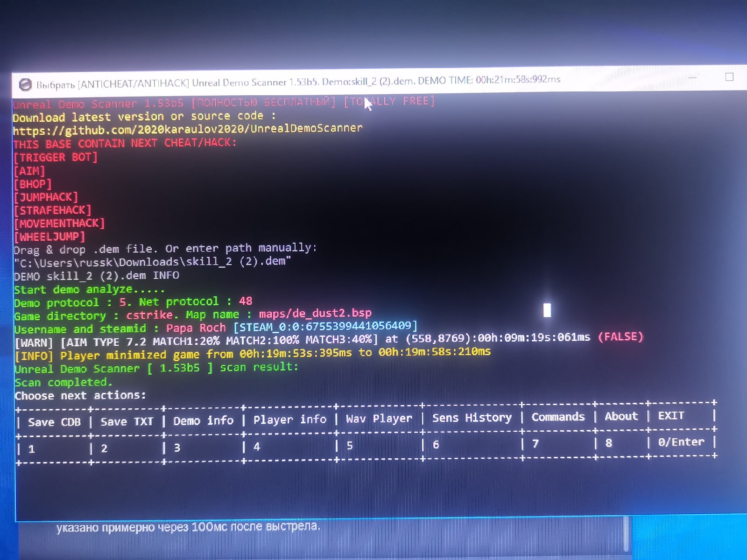Screen dimensions: 747x560
Task: Click the 0/Enter cell under EXIT
Action: pos(681,441)
